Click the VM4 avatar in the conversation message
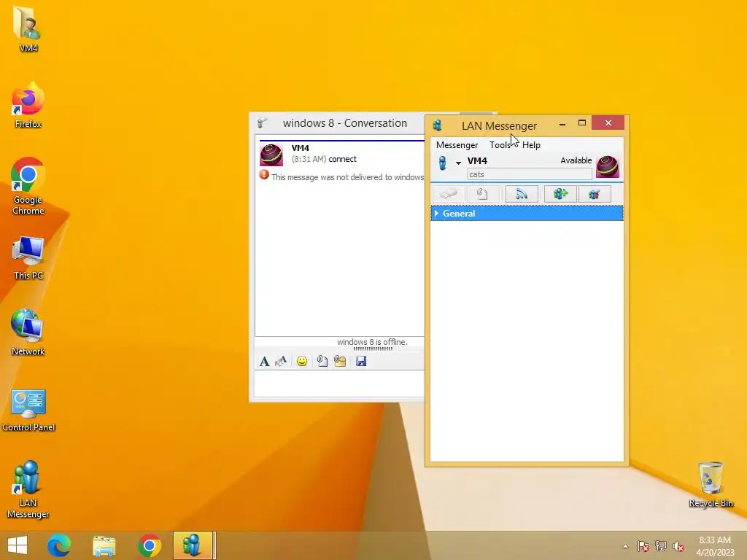The width and height of the screenshot is (747, 560). click(271, 155)
